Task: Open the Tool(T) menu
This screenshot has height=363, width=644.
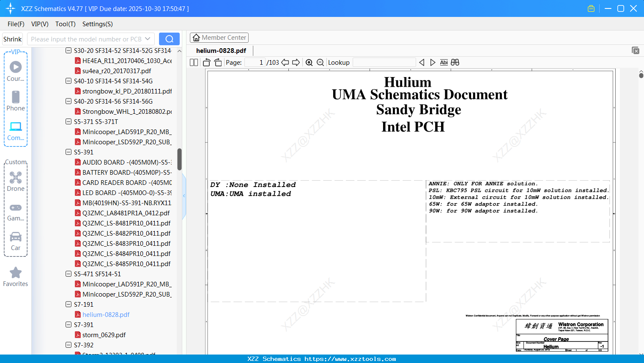Action: click(x=66, y=24)
